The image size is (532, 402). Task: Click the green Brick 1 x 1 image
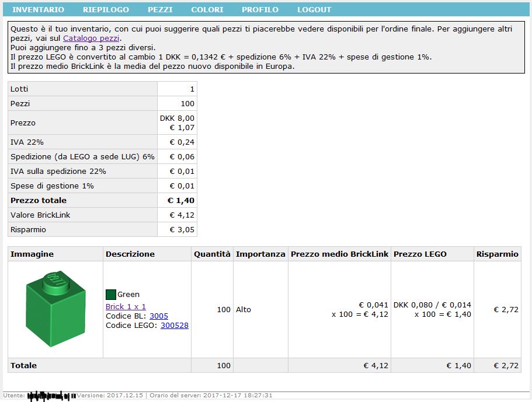tap(55, 309)
